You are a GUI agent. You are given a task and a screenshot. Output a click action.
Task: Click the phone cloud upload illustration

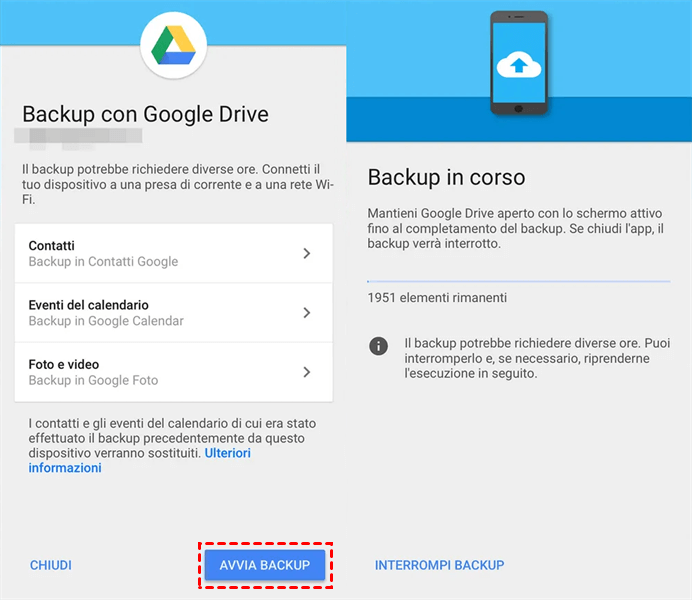click(x=519, y=62)
